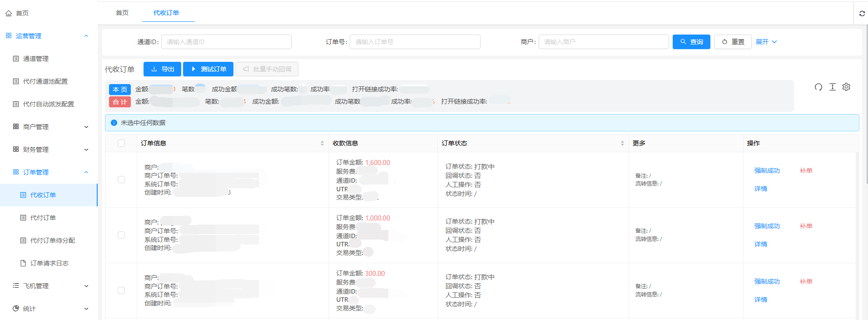
Task: Open table column settings gear icon
Action: (846, 87)
